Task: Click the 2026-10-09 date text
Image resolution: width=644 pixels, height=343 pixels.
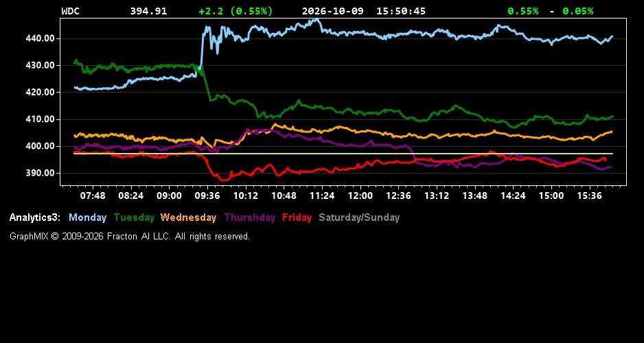Action: pyautogui.click(x=333, y=11)
